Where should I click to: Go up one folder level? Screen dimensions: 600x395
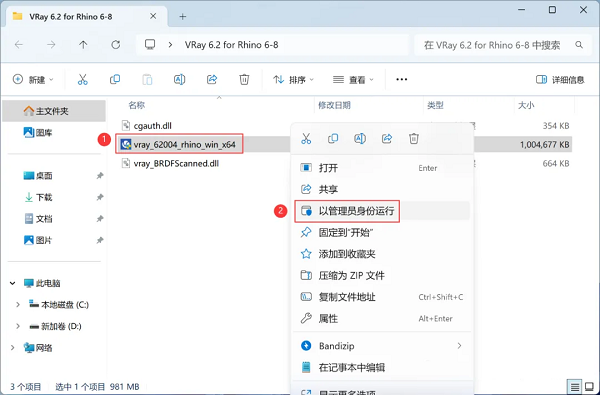point(83,45)
